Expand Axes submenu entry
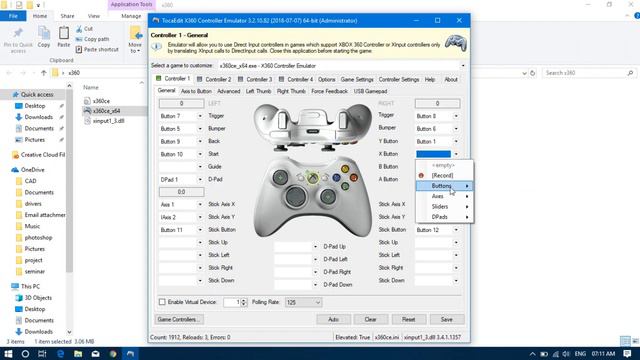The image size is (640, 360). coord(444,196)
